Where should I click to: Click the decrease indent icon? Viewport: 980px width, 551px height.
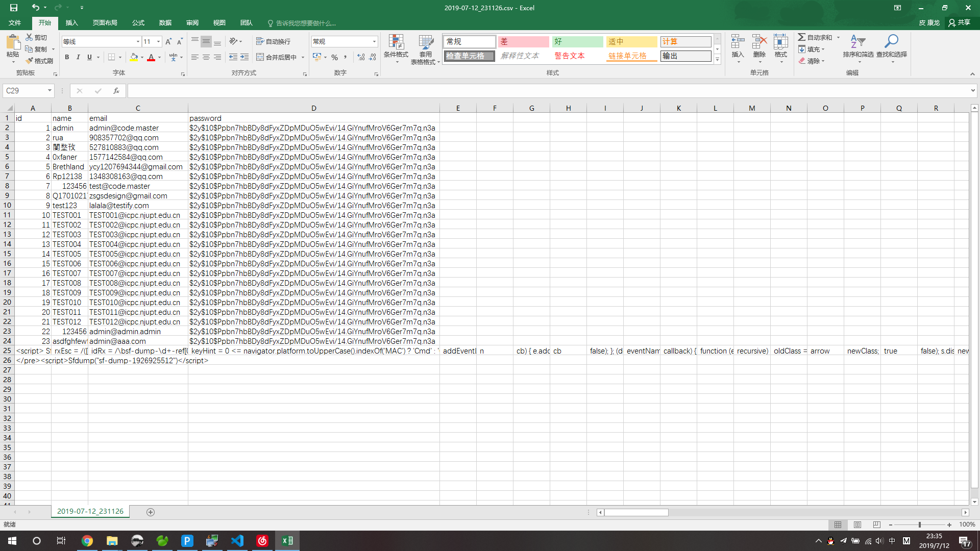pos(233,57)
